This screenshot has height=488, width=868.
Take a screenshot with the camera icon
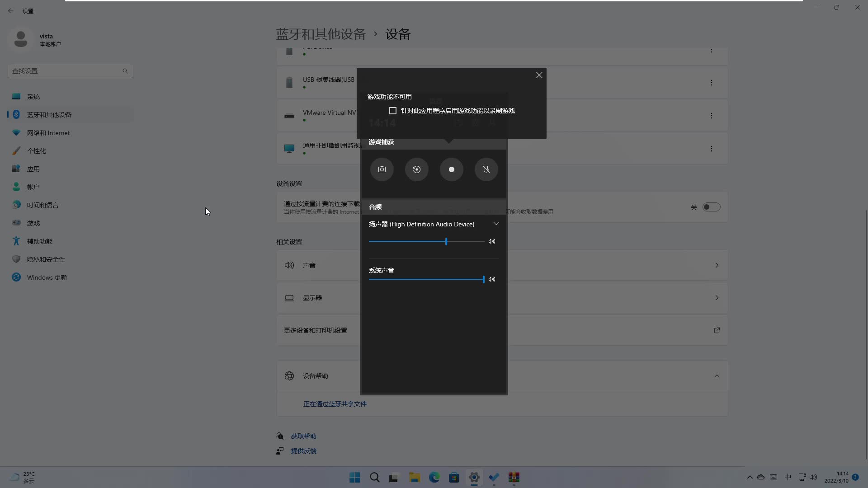point(382,169)
